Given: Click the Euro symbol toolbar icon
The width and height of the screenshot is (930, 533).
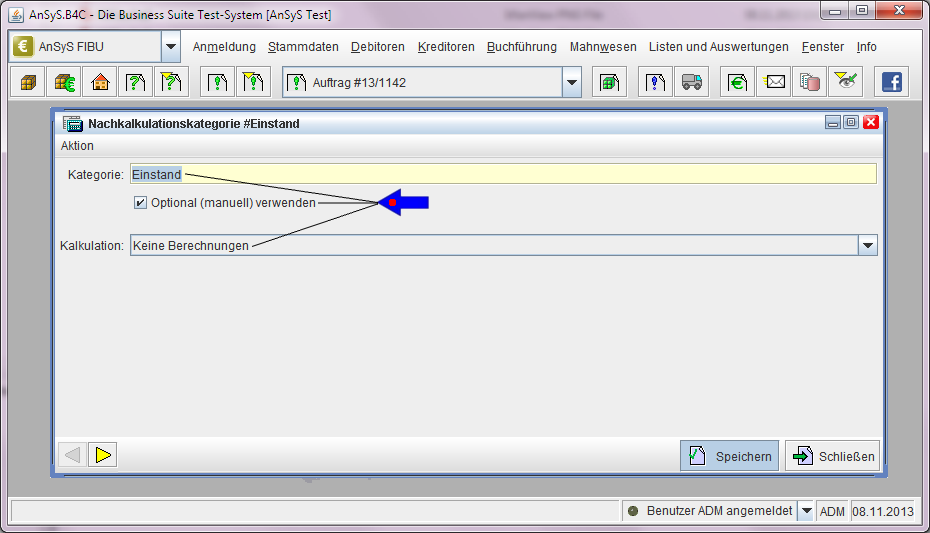Looking at the screenshot, I should coord(738,83).
